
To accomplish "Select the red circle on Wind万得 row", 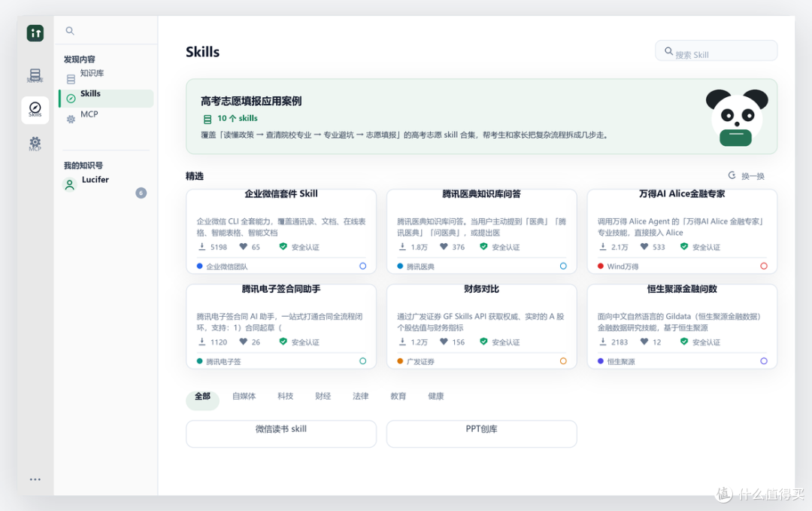I will [763, 266].
